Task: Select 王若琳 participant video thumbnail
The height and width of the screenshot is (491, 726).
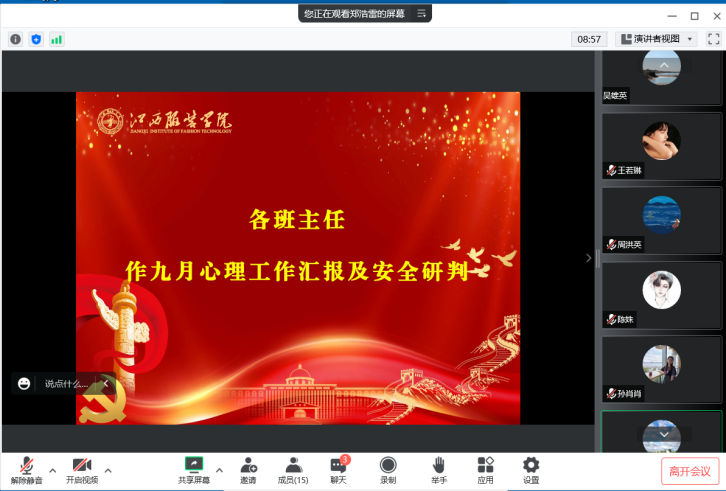Action: [661, 147]
